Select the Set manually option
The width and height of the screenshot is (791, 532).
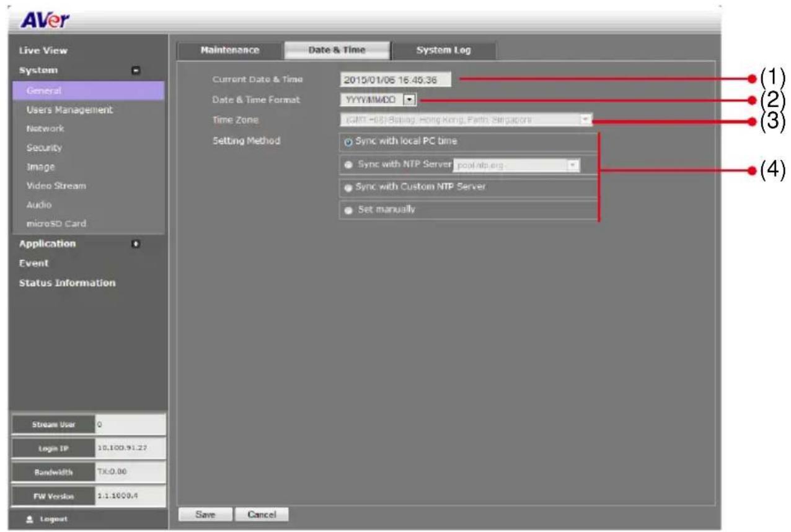tap(348, 210)
